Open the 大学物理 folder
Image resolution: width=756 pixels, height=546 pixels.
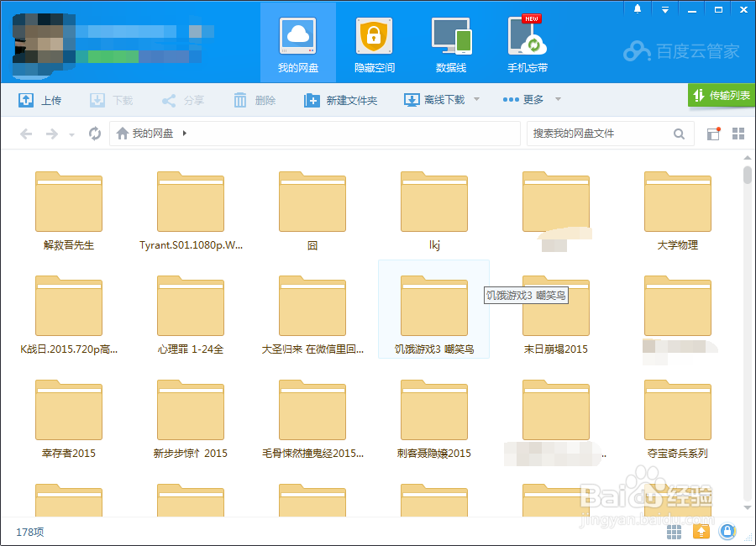tap(677, 202)
